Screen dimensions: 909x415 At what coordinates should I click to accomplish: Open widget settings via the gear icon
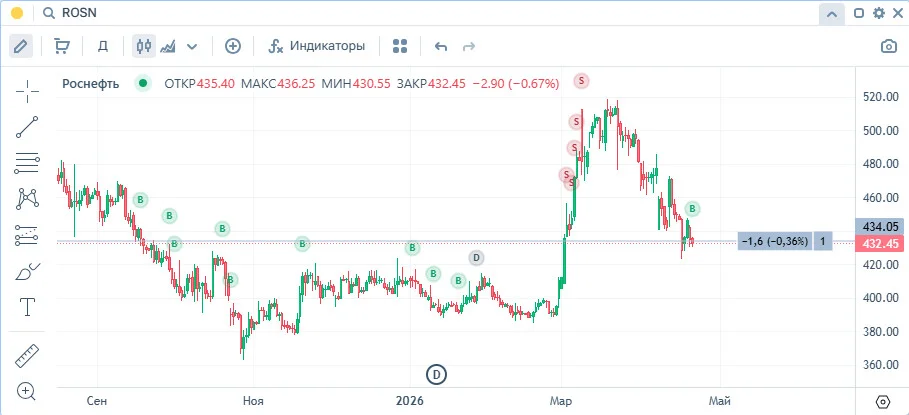[879, 13]
